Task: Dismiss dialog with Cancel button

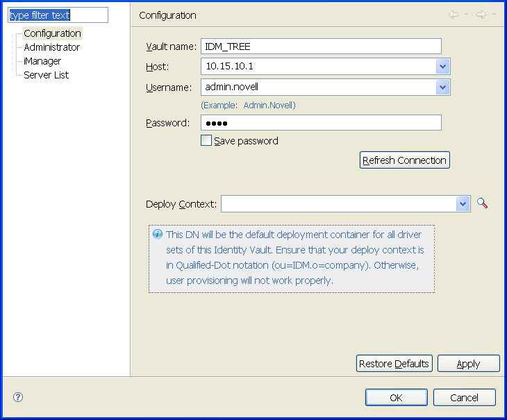Action: point(465,397)
